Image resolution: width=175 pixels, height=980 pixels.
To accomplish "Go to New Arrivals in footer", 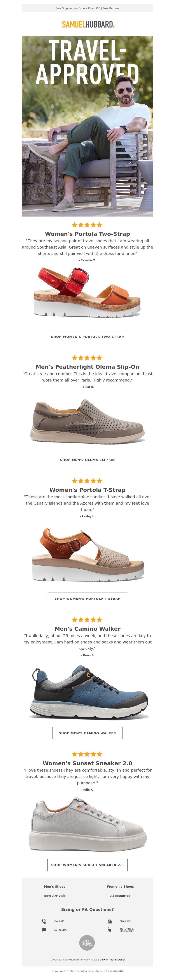I will pyautogui.click(x=55, y=896).
